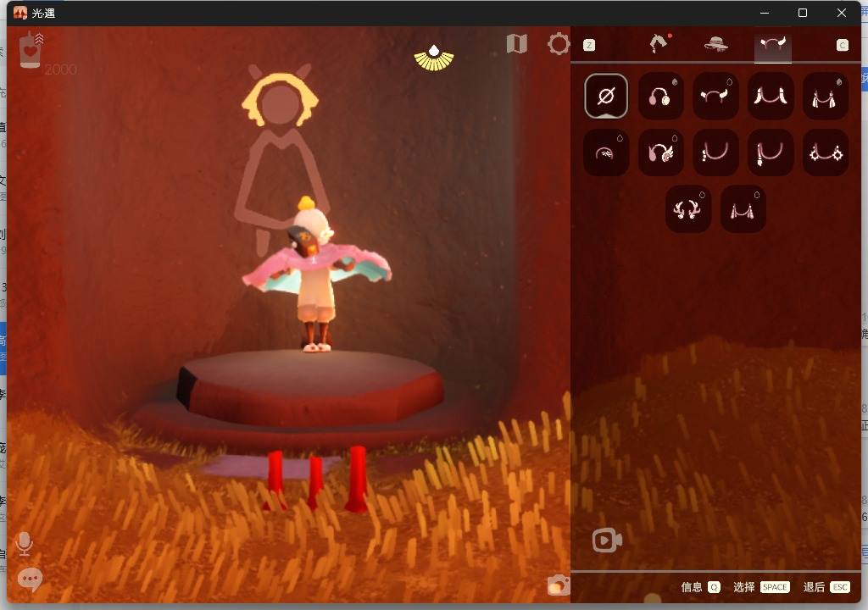The image size is (868, 610).
Task: Equip the pink tassel earrings in bottom row
Action: point(743,208)
